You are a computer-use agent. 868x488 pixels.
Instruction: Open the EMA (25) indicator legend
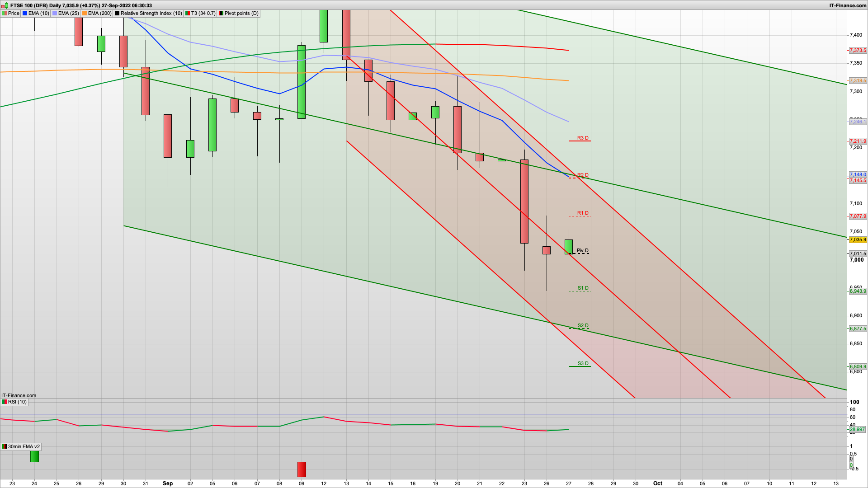(66, 13)
